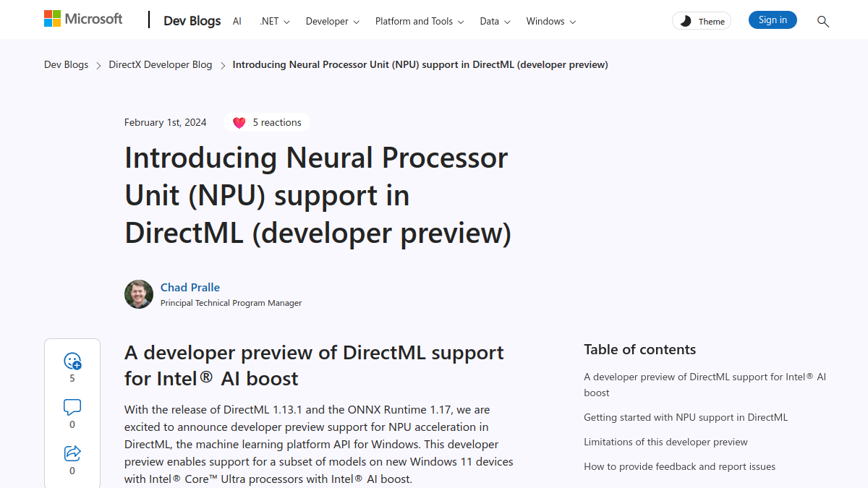The image size is (868, 488).
Task: Expand the .NET dropdown menu
Action: (275, 22)
